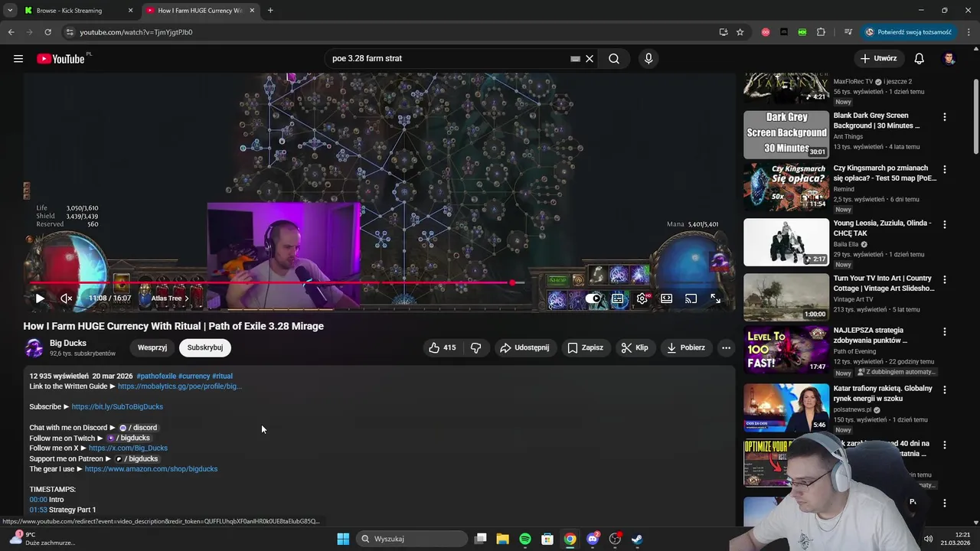Open a new browser tab

pyautogui.click(x=270, y=11)
